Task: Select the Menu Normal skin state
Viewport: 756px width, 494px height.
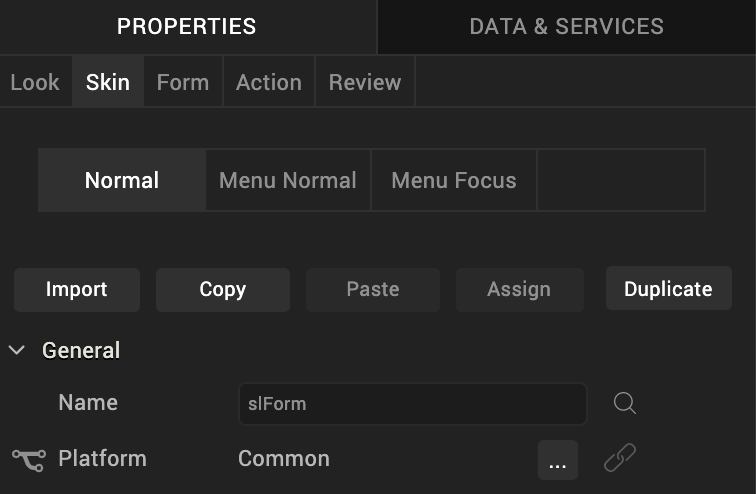Action: click(x=288, y=181)
